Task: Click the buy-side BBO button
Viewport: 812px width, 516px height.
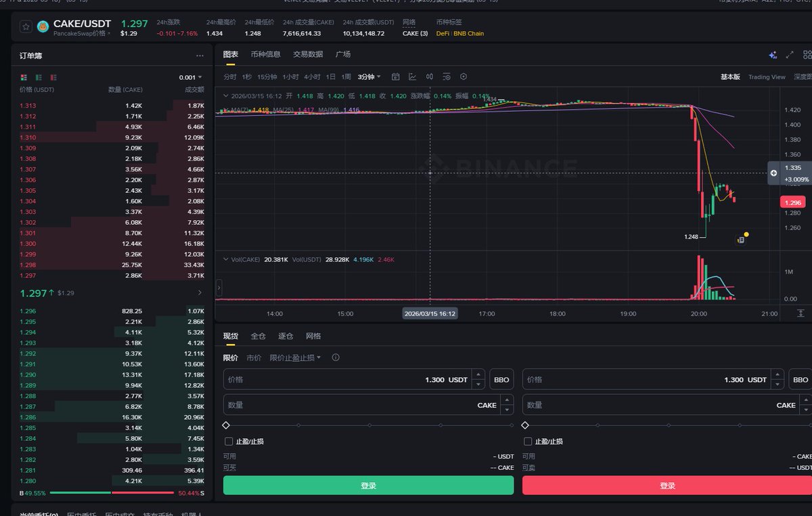Action: (501, 380)
